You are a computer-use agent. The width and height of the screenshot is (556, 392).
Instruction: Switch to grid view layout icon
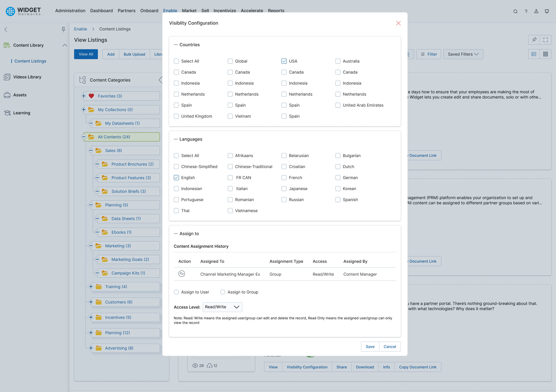pos(546,54)
